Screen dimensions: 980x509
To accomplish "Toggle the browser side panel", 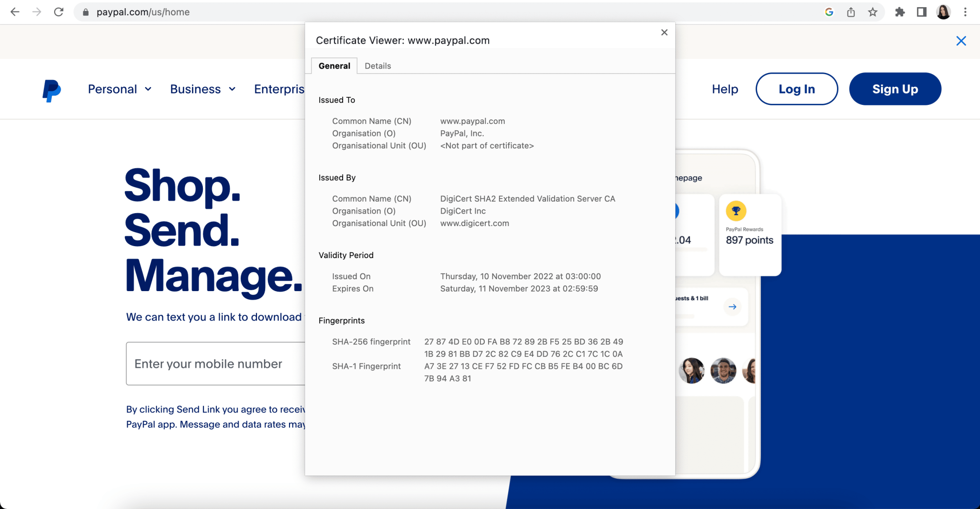I will click(x=922, y=12).
